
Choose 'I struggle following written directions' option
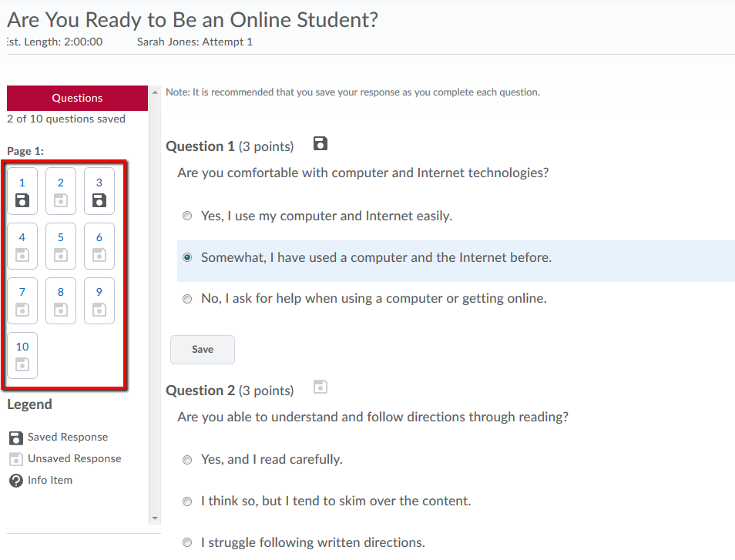187,543
